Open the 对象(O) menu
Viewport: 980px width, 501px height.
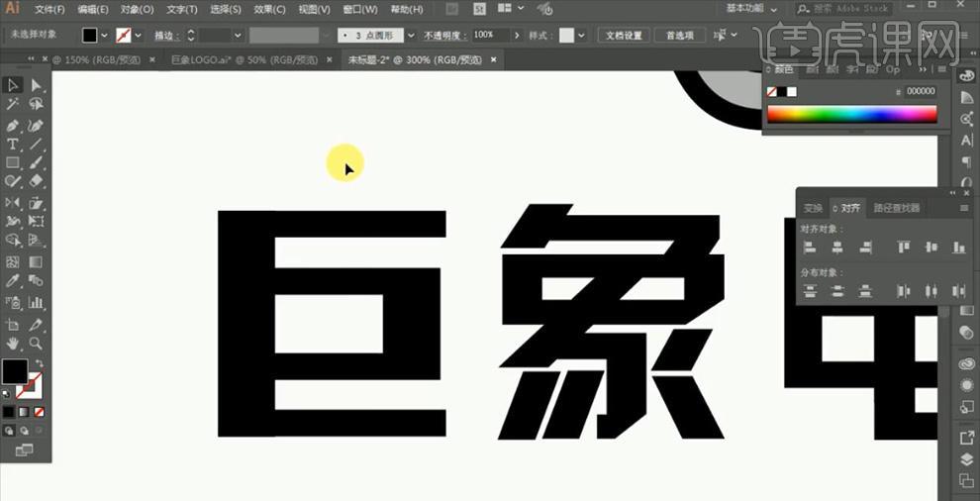tap(138, 9)
